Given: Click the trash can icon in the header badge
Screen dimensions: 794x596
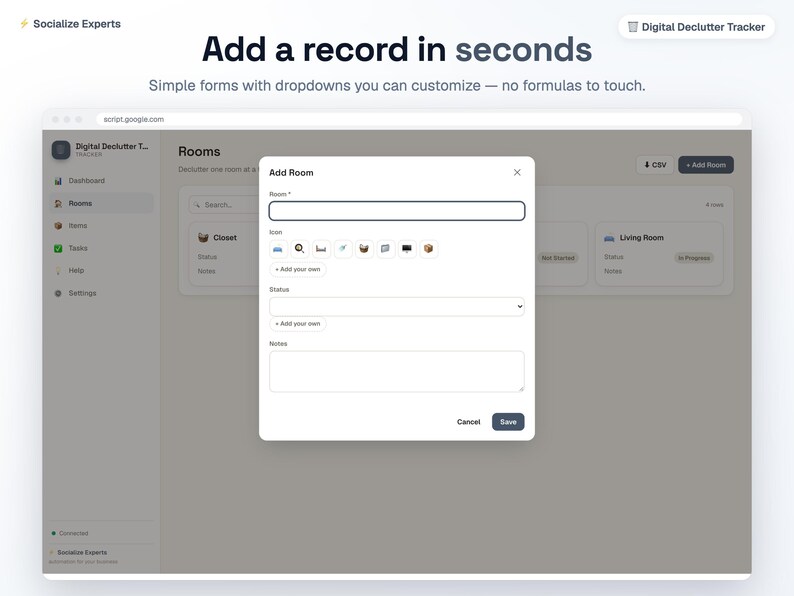Looking at the screenshot, I should pyautogui.click(x=632, y=27).
